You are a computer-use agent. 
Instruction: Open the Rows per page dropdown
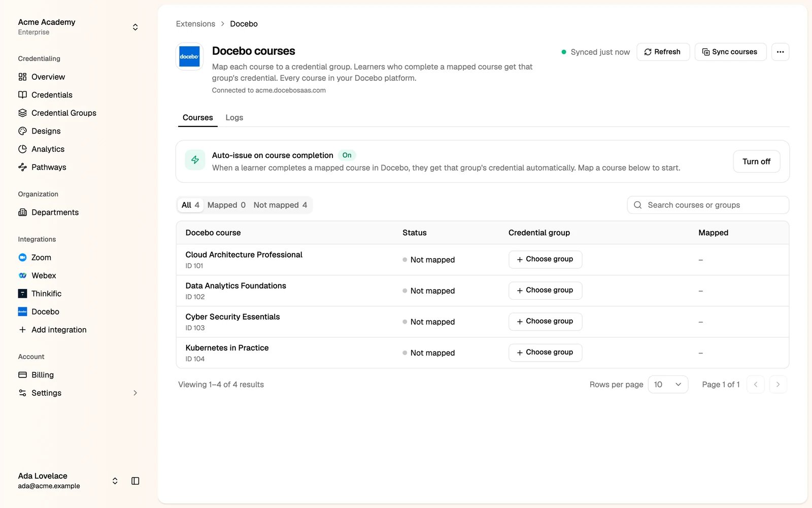(x=668, y=385)
